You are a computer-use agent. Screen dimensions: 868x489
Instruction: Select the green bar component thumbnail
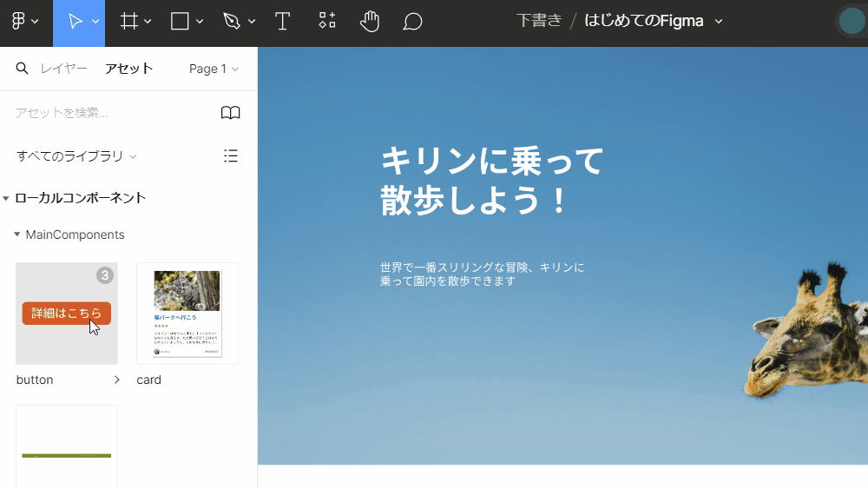[x=67, y=447]
